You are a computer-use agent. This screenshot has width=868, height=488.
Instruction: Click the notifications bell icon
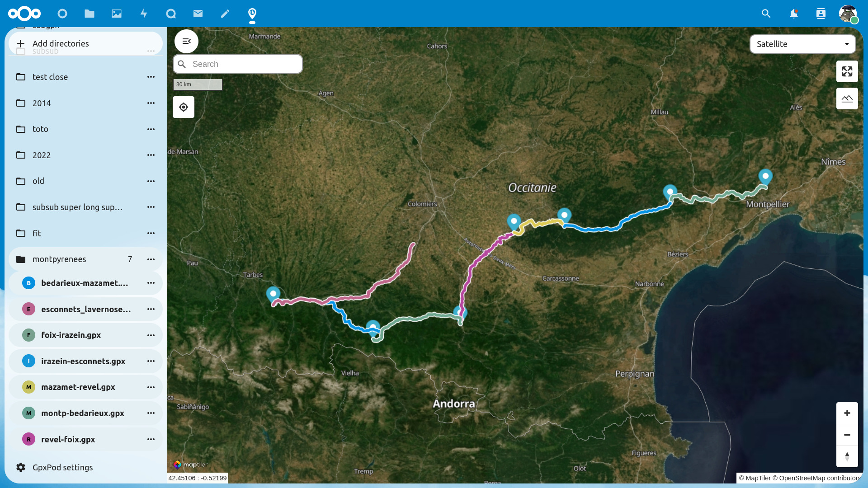(793, 14)
